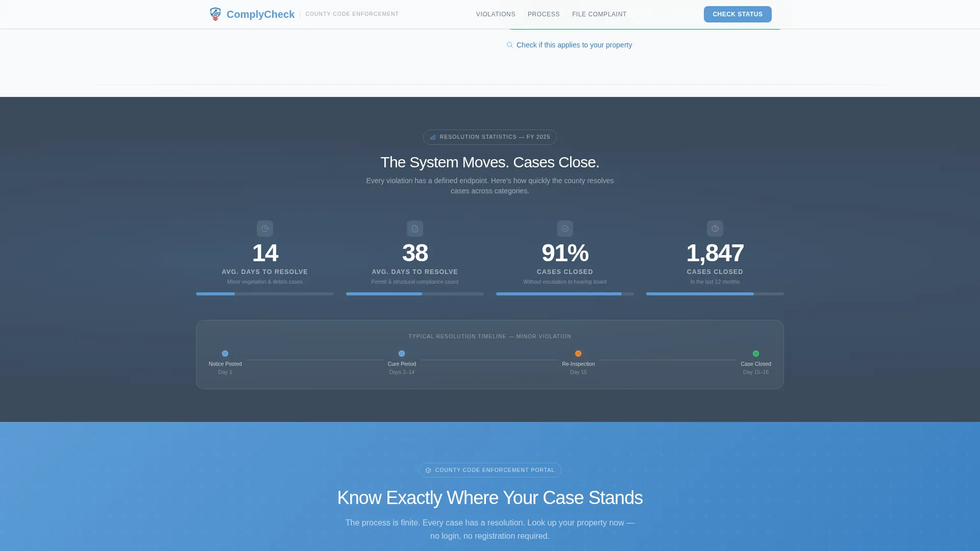
Task: Select the Cure Period timeline dot
Action: (402, 354)
